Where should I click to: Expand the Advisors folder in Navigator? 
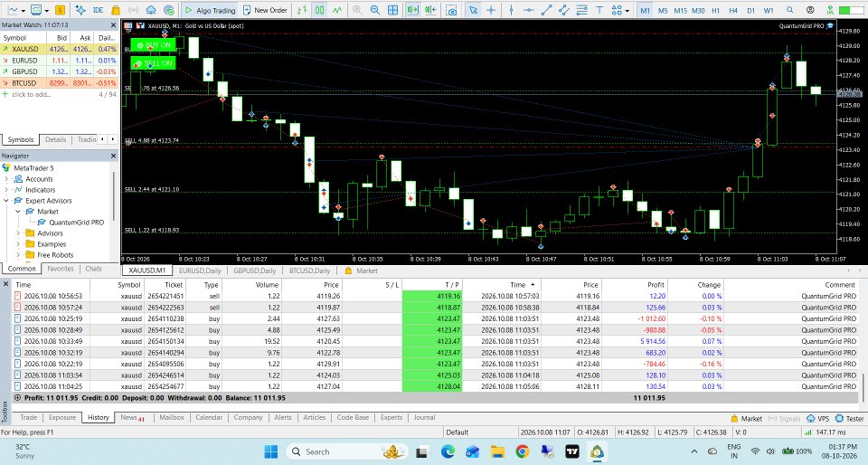(x=18, y=233)
